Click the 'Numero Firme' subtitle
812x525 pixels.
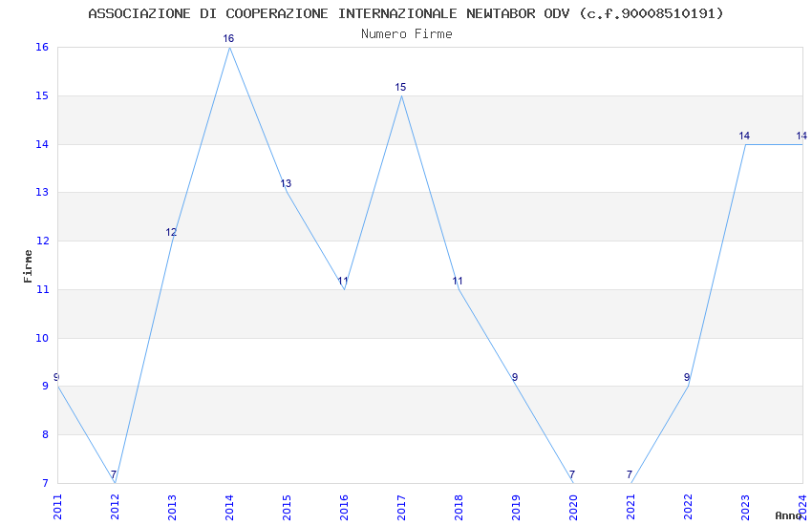(407, 34)
